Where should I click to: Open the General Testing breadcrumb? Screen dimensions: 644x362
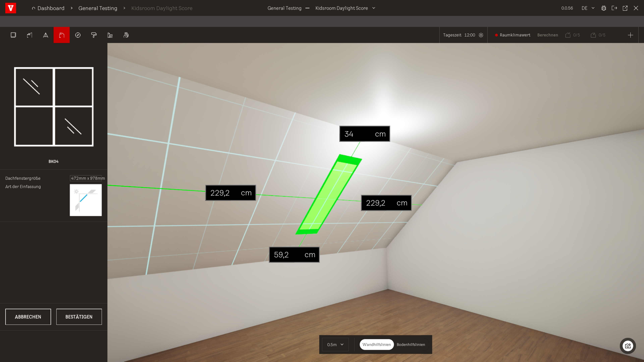tap(98, 8)
